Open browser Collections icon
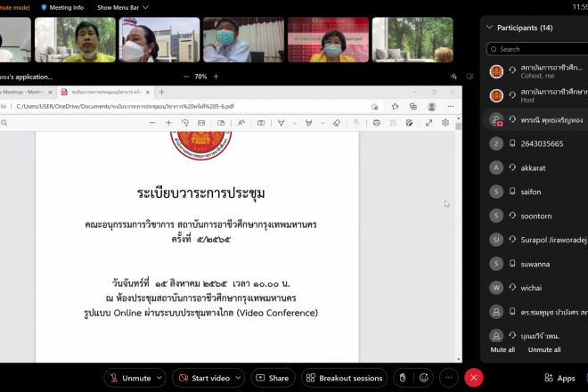Image resolution: width=588 pixels, height=392 pixels. click(412, 107)
